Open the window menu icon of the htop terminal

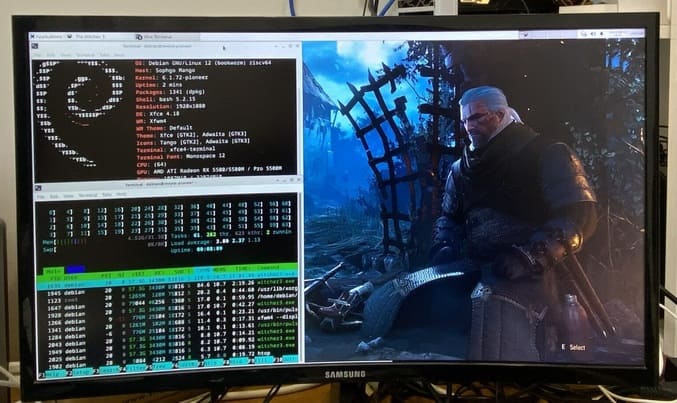coord(38,188)
